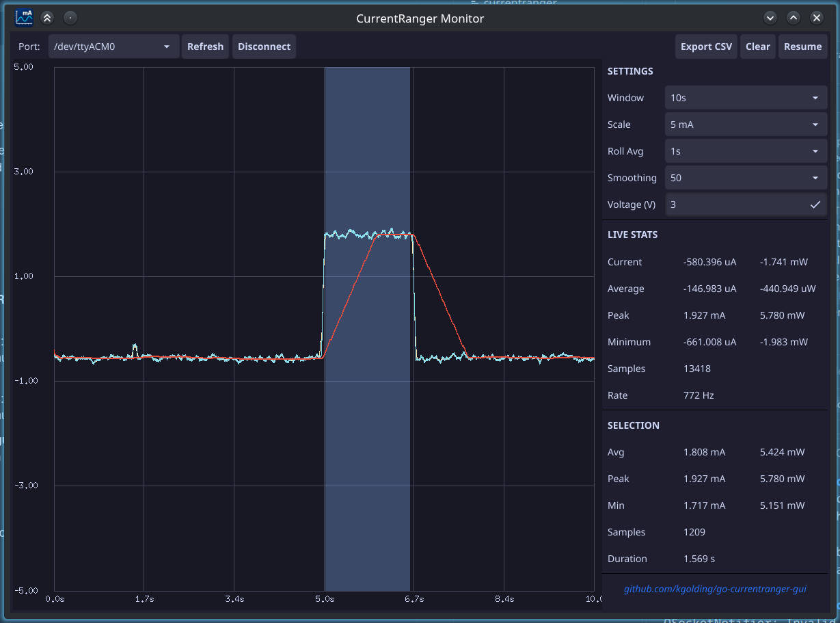Click the 1.7s time axis label
The height and width of the screenshot is (623, 840).
click(144, 599)
